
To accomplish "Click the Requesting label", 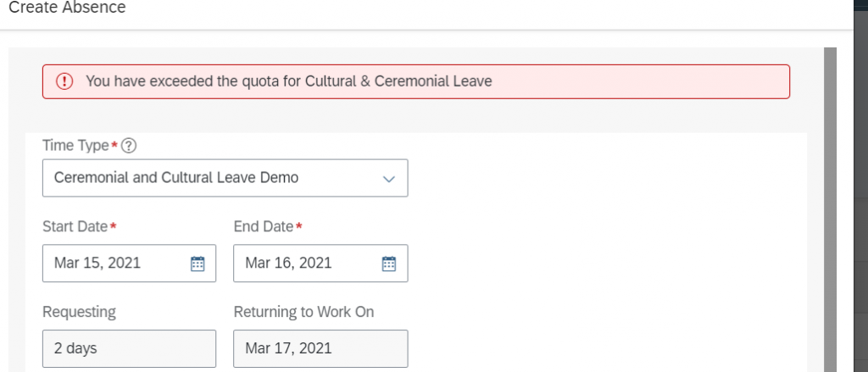I will (79, 312).
